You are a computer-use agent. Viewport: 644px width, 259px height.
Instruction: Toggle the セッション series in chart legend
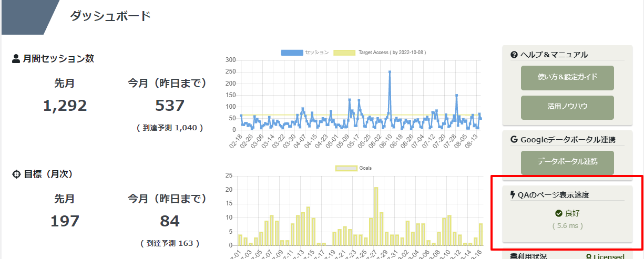click(292, 53)
